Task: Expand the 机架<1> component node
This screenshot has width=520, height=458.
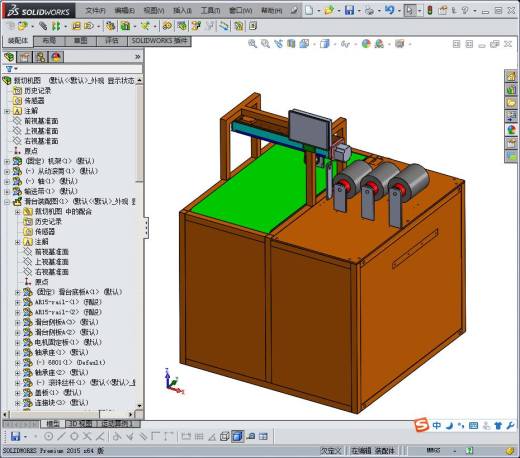Action: coord(7,161)
